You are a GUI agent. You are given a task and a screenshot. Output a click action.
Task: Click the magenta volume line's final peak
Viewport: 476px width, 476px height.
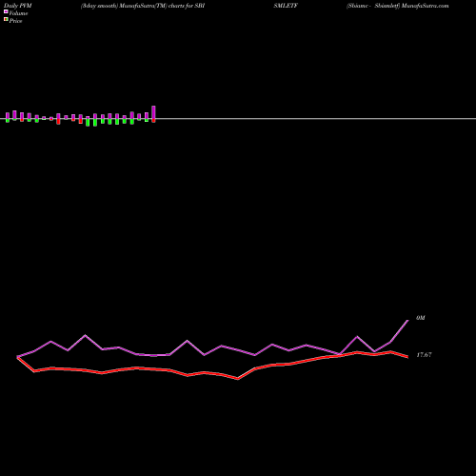coord(407,321)
